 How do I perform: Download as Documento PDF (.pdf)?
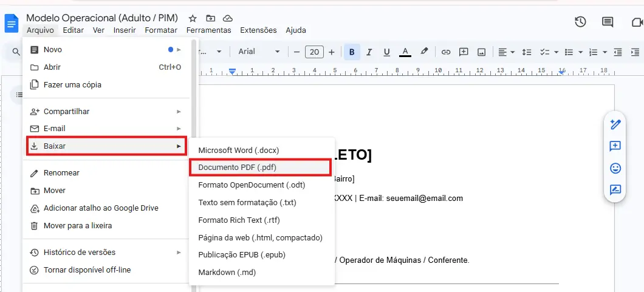[x=261, y=168]
